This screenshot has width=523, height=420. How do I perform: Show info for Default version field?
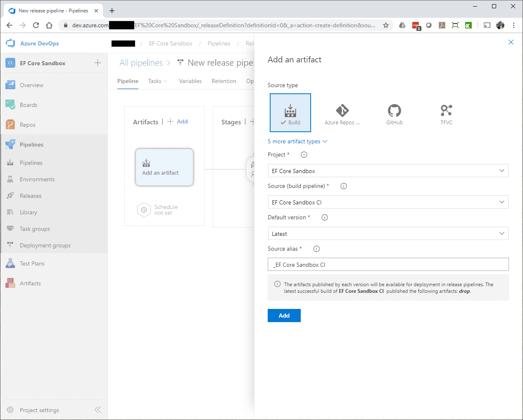click(x=325, y=218)
